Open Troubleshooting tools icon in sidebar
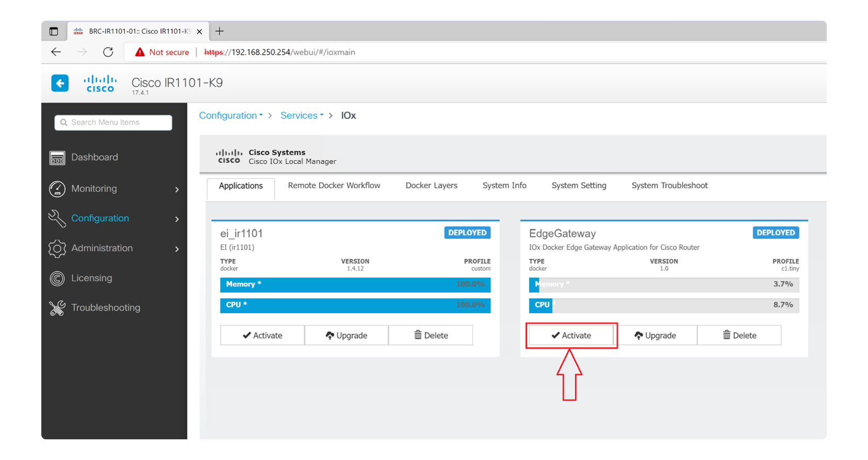Image resolution: width=868 pixels, height=460 pixels. point(57,308)
